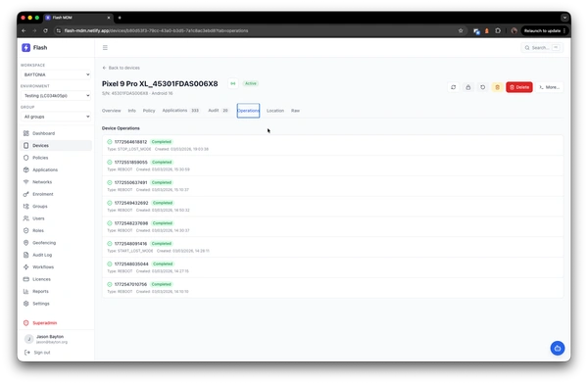
Task: Click the sync device icon button
Action: point(454,87)
